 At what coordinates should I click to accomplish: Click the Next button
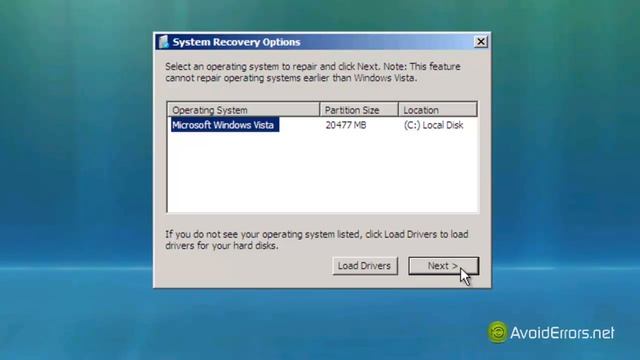tap(443, 266)
